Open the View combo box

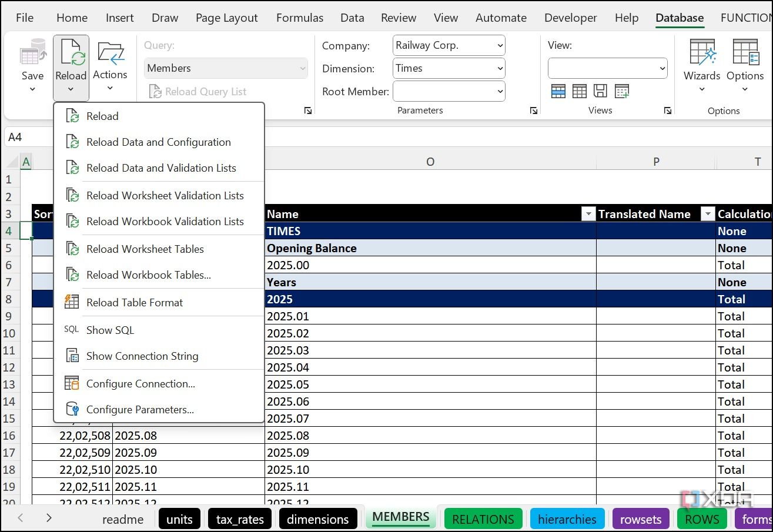(607, 68)
